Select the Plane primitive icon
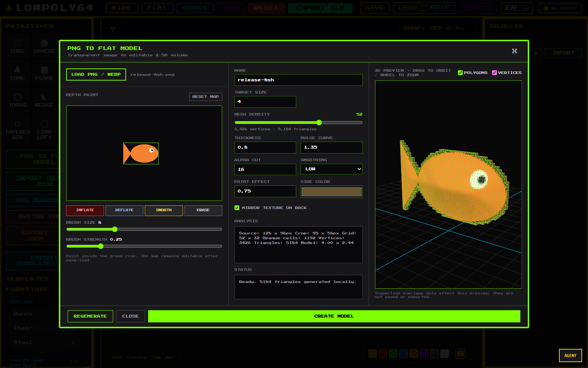Viewport: 588px width, 368px height. 44,73
